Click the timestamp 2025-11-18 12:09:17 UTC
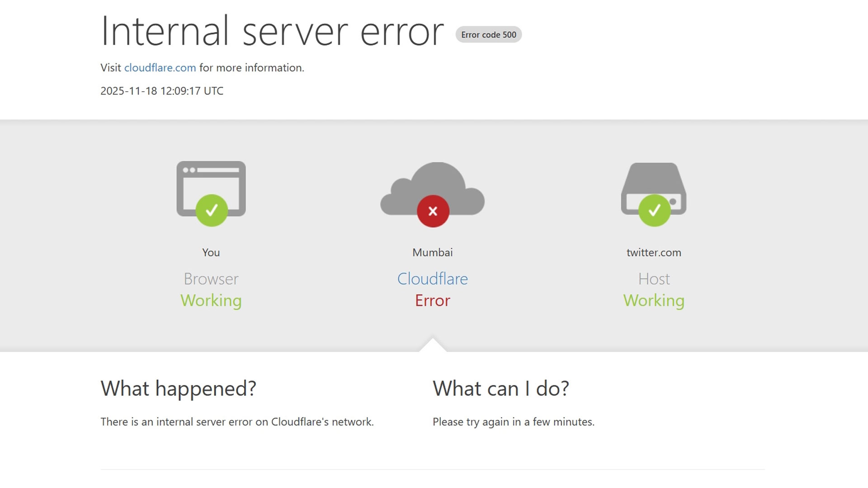Screen dimensions: 868x488 click(162, 91)
